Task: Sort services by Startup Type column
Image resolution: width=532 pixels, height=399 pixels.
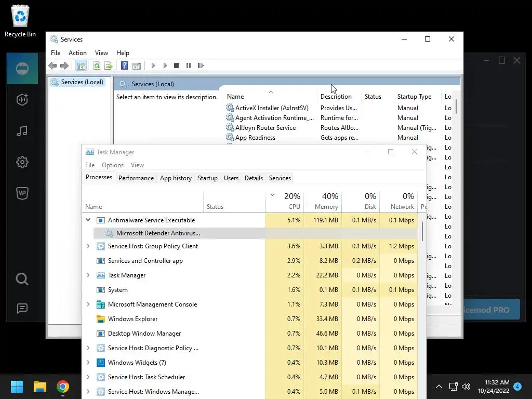Action: pyautogui.click(x=417, y=96)
